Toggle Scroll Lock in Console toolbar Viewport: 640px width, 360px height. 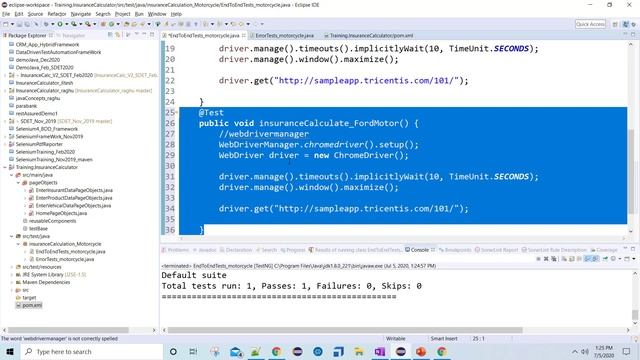571,259
